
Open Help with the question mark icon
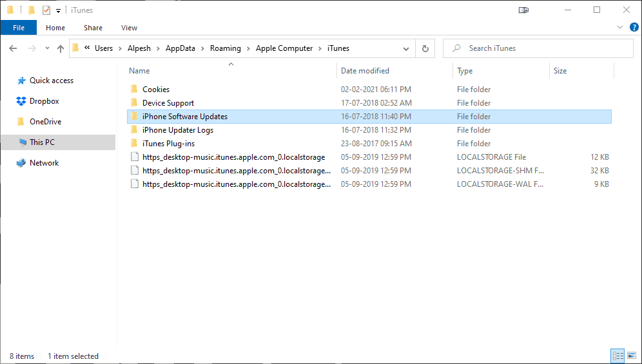[x=634, y=28]
